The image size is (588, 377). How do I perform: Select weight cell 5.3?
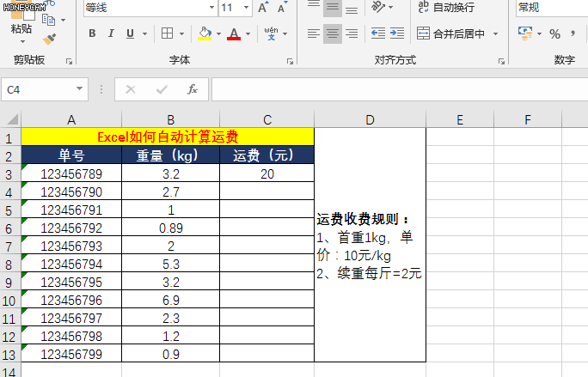click(170, 265)
